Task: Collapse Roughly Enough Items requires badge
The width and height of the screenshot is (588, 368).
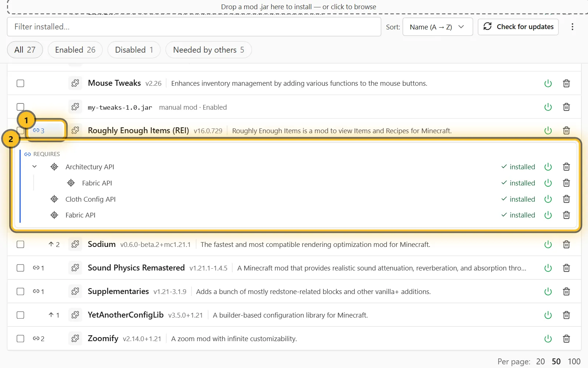Action: [39, 131]
